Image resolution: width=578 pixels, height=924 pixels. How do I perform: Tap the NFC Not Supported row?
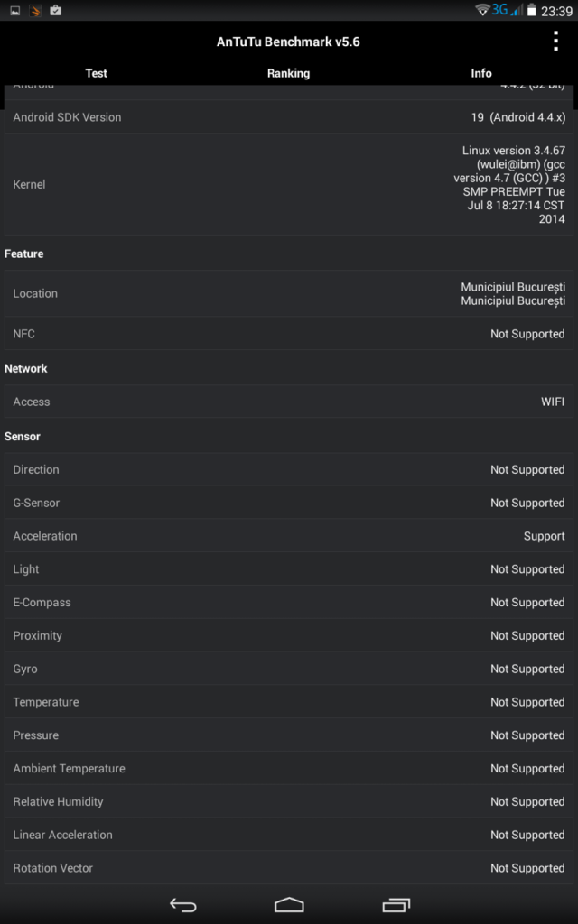(289, 334)
